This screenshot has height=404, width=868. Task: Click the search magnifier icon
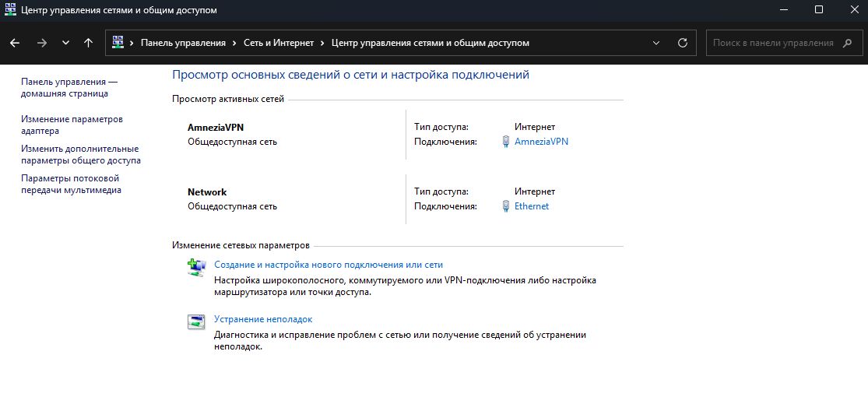tap(847, 43)
